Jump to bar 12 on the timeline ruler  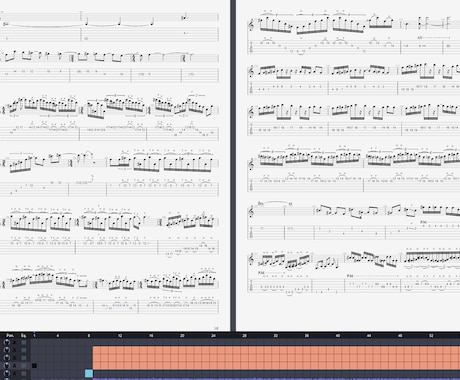(x=120, y=336)
